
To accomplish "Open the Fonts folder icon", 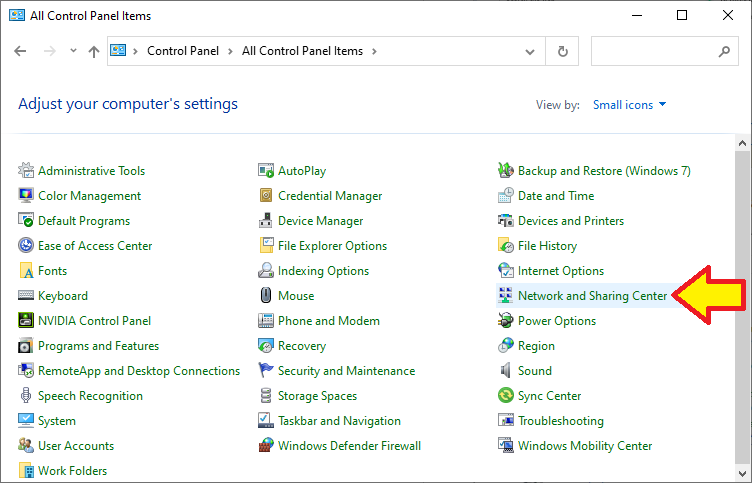I will click(x=26, y=270).
